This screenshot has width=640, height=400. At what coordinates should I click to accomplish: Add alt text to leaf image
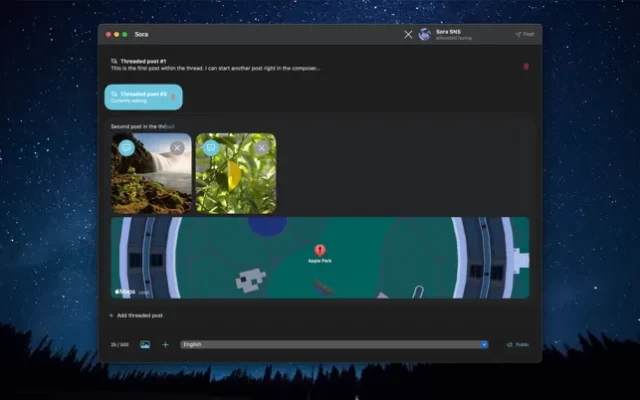[210, 147]
